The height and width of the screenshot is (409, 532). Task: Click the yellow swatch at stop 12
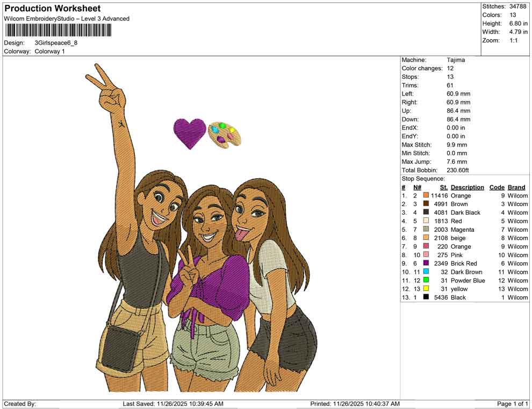(x=426, y=289)
